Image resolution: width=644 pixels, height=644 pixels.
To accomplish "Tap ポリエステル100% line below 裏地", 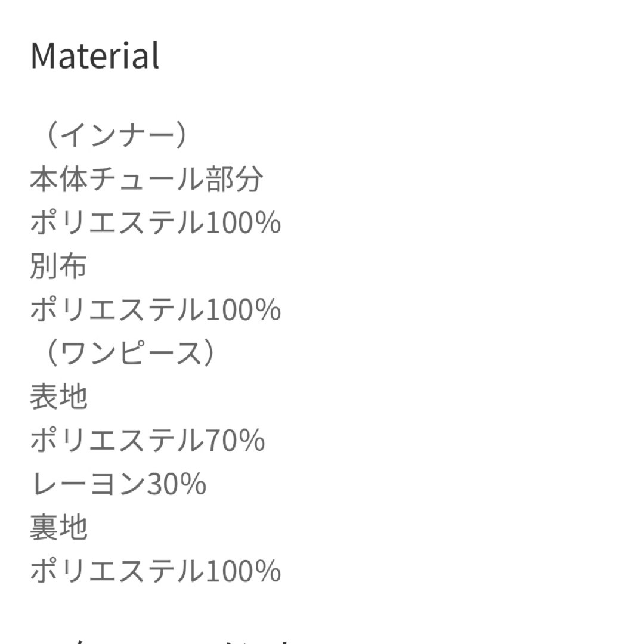I will click(156, 571).
